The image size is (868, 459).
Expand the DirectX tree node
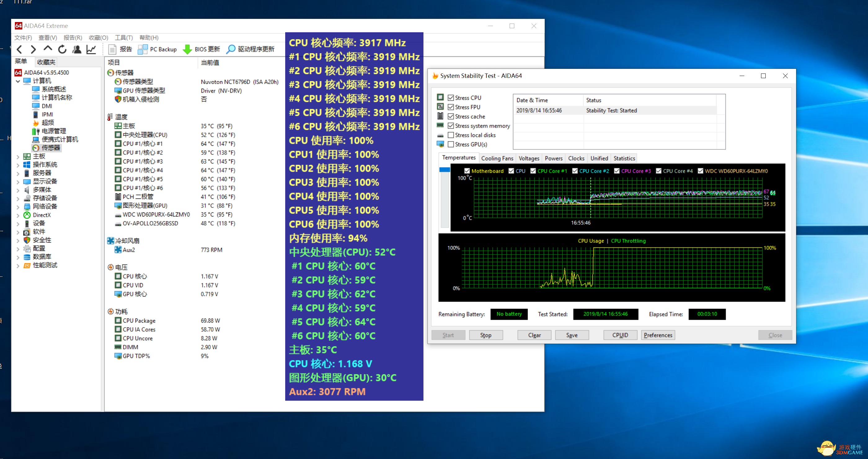coord(18,215)
